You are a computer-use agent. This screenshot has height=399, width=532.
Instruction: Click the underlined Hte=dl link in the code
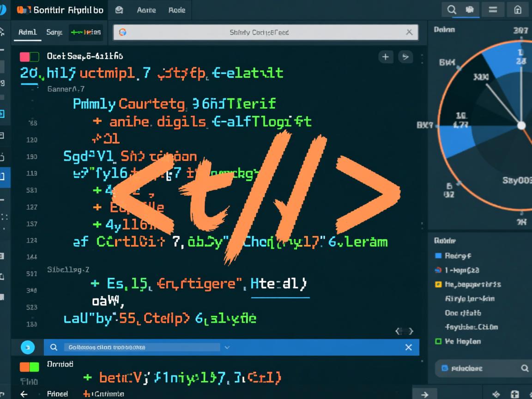279,284
